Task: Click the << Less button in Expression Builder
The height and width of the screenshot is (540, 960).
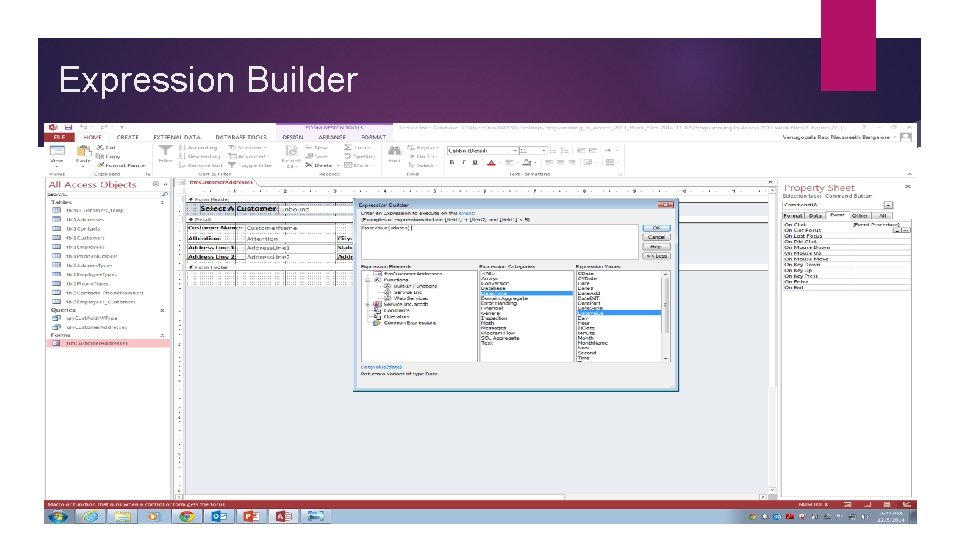Action: tap(656, 256)
